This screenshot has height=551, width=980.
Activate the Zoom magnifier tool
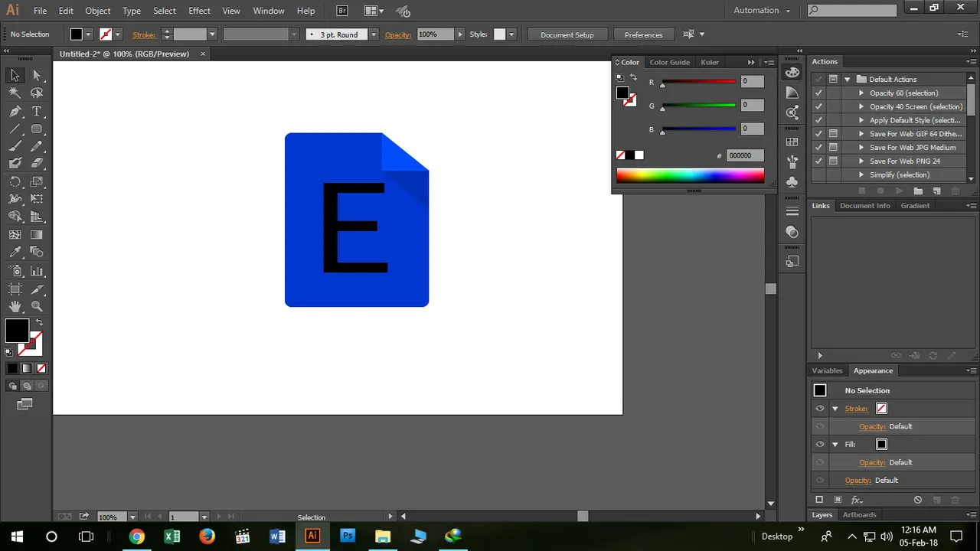click(x=37, y=306)
